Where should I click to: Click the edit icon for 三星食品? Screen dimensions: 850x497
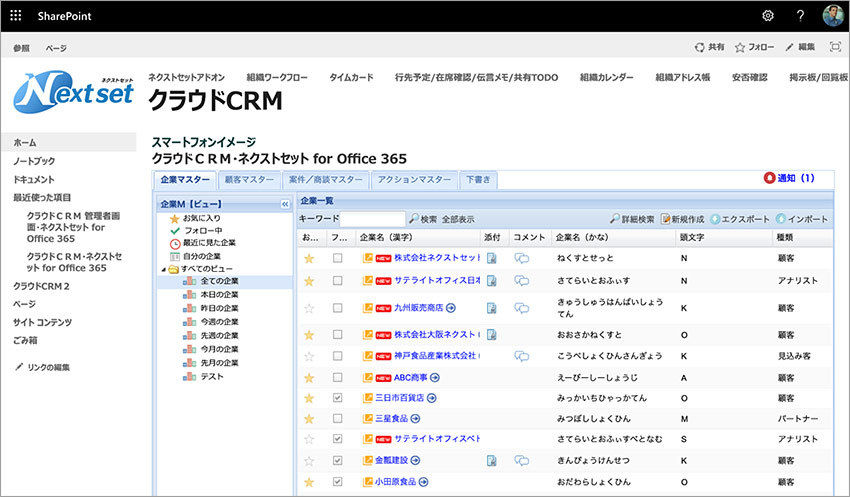tap(368, 418)
